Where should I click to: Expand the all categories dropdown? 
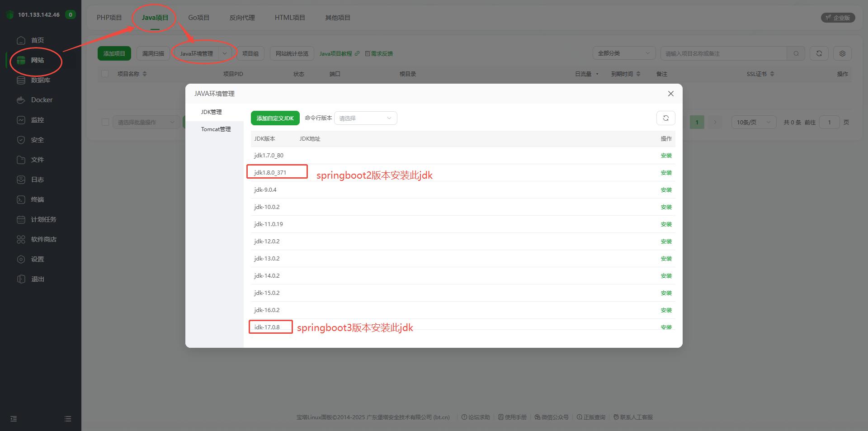coord(623,53)
